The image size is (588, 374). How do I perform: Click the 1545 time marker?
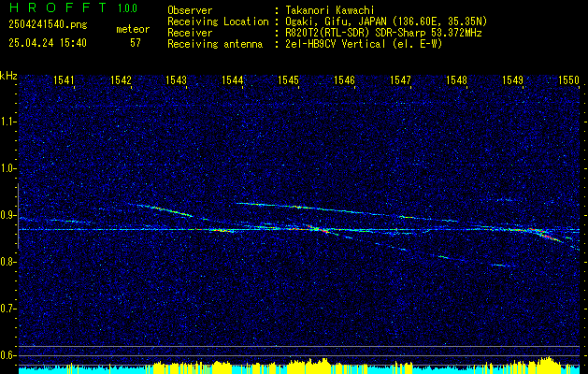pyautogui.click(x=288, y=79)
